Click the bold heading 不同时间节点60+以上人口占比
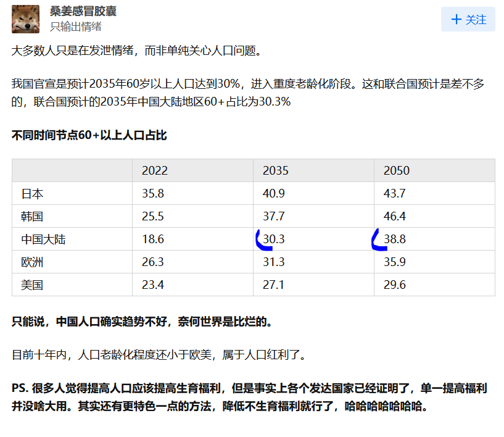Viewport: 504px width, 437px height. [x=89, y=135]
